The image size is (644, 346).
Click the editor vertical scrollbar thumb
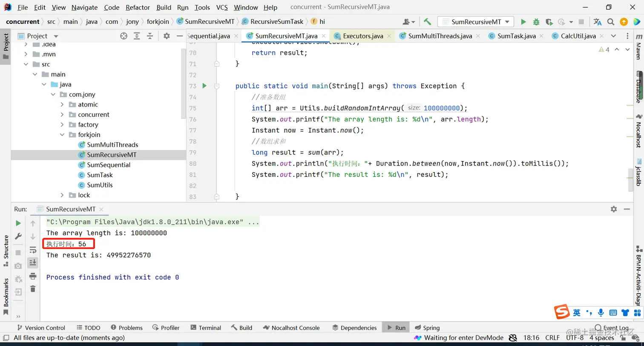[631, 179]
